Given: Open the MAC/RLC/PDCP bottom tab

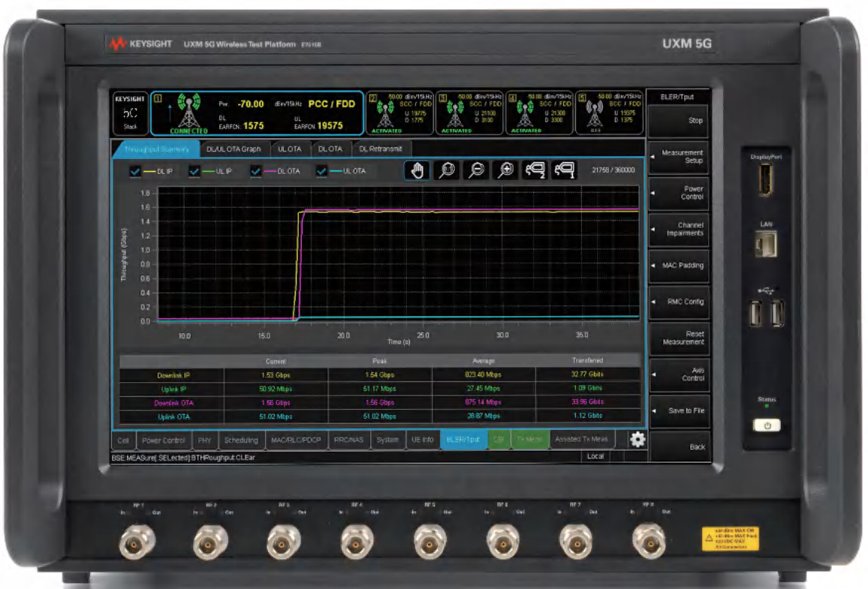Looking at the screenshot, I should [296, 440].
